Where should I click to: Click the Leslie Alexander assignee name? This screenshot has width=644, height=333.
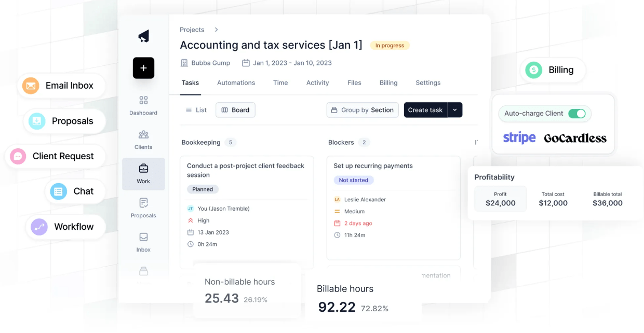(365, 200)
